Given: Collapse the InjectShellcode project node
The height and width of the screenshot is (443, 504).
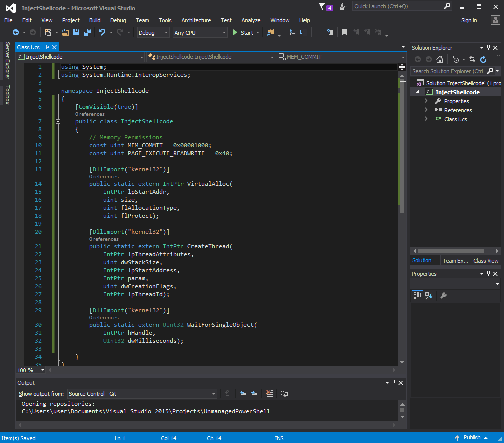Looking at the screenshot, I should [417, 92].
